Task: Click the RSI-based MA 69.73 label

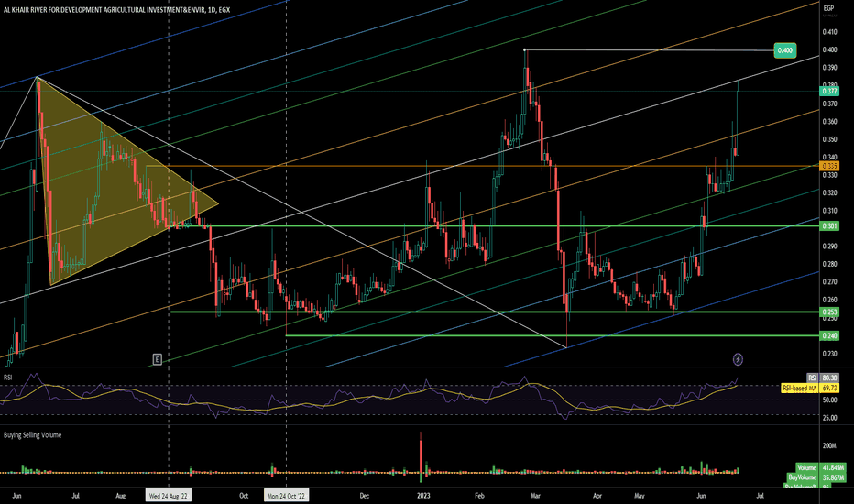Action: coord(810,388)
